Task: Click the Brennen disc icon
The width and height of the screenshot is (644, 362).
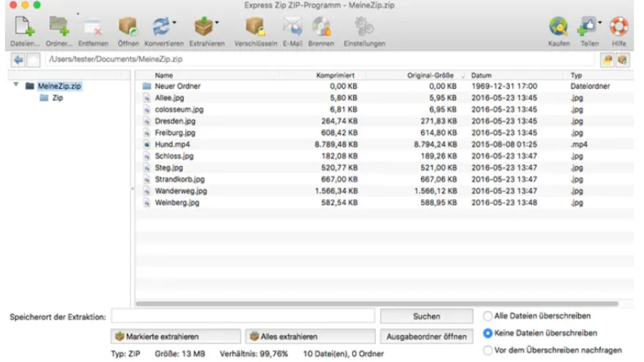Action: coord(321,26)
